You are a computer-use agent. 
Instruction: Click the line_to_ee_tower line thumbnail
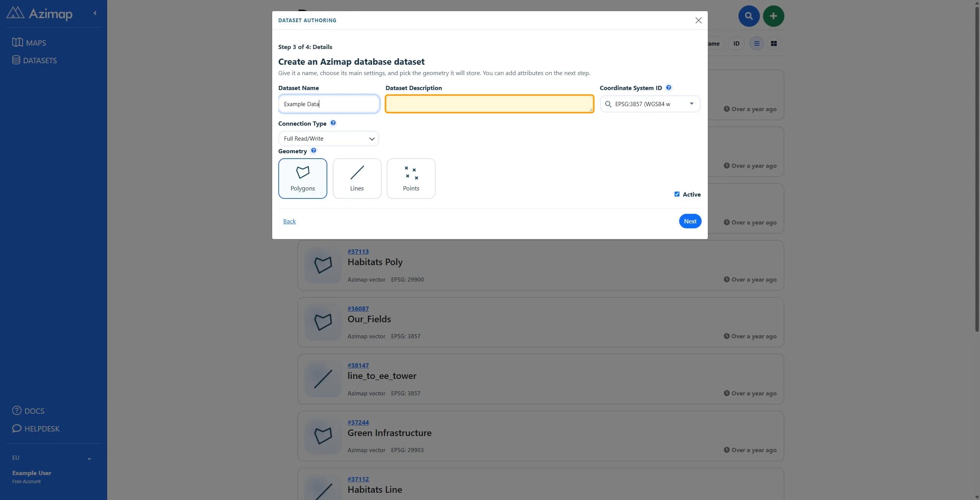[x=323, y=379]
